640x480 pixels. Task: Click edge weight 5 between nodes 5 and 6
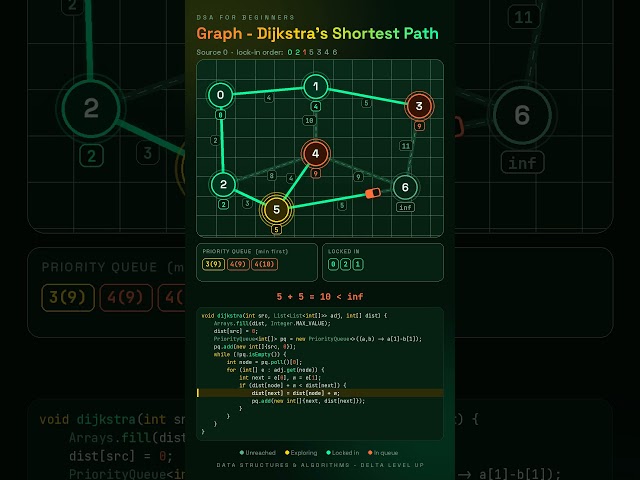342,205
